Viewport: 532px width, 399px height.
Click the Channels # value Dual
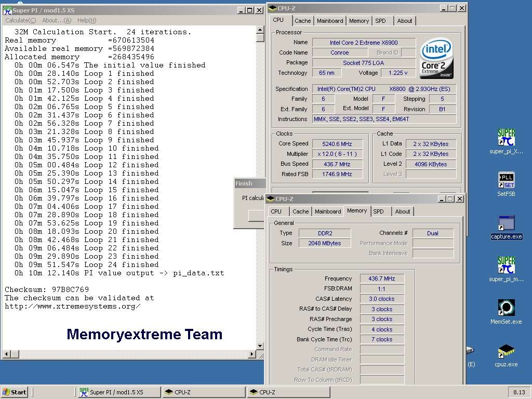click(433, 233)
